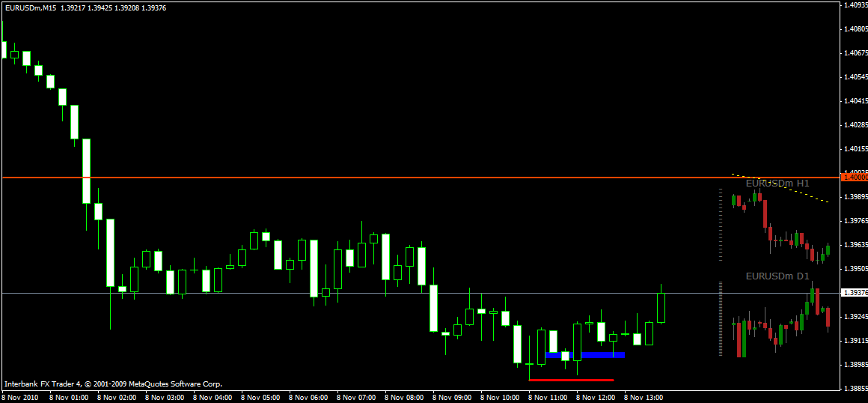The height and width of the screenshot is (403, 868).
Task: Click the current price label 1.39376
Action: coord(854,293)
